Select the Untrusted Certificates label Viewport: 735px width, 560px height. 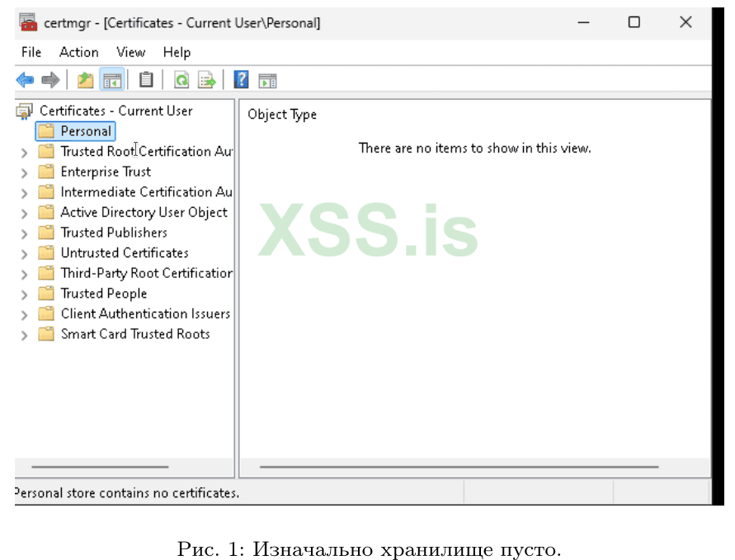tap(125, 252)
